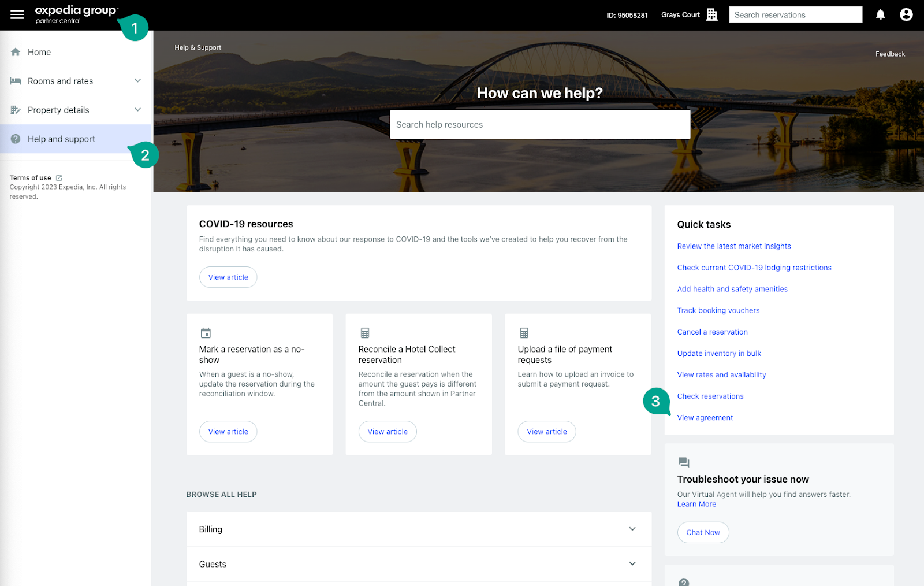Click the calculator icon on the payment requests card
Image resolution: width=924 pixels, height=586 pixels.
click(x=524, y=333)
